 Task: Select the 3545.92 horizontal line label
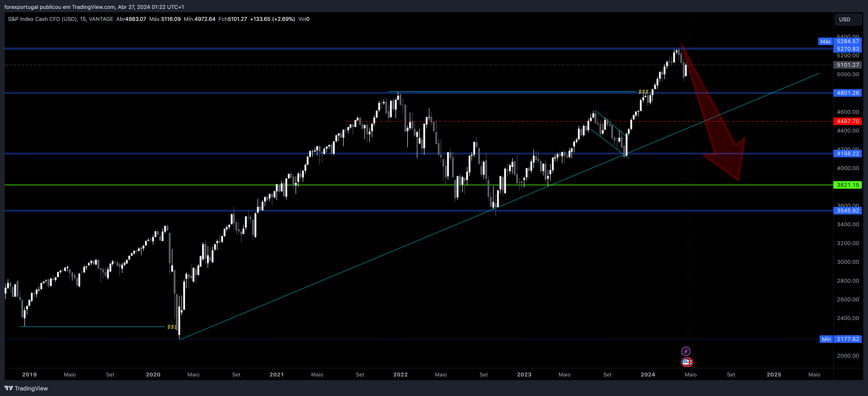[x=847, y=211]
